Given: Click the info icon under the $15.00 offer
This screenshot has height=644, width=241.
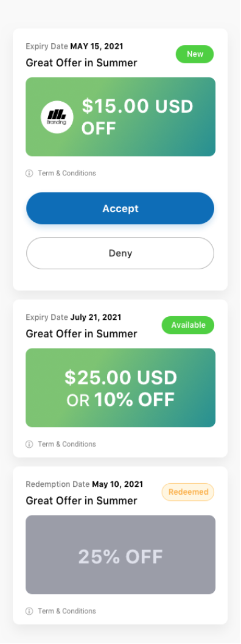Looking at the screenshot, I should [x=29, y=173].
